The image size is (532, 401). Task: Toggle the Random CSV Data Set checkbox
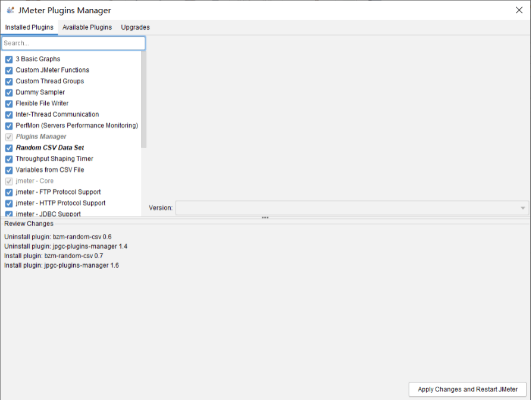[x=9, y=148]
